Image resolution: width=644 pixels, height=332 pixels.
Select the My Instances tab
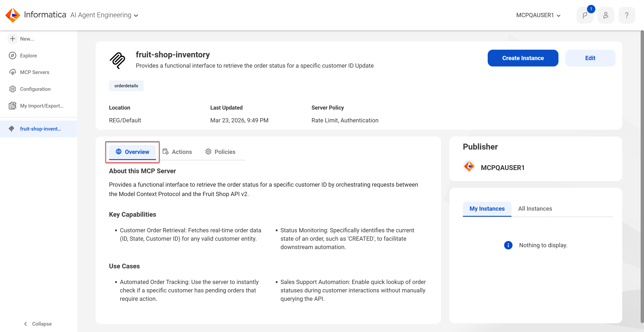point(487,209)
